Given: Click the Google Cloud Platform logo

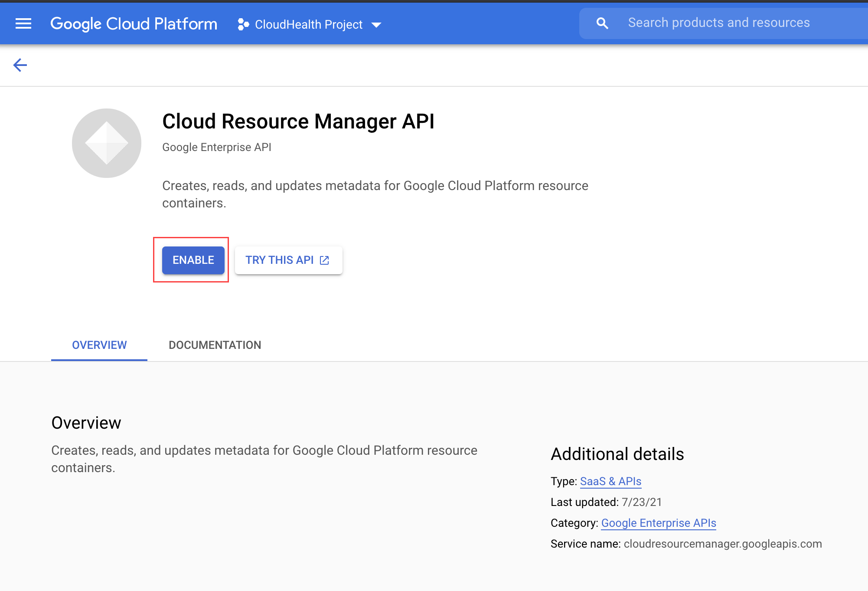Looking at the screenshot, I should click(134, 23).
